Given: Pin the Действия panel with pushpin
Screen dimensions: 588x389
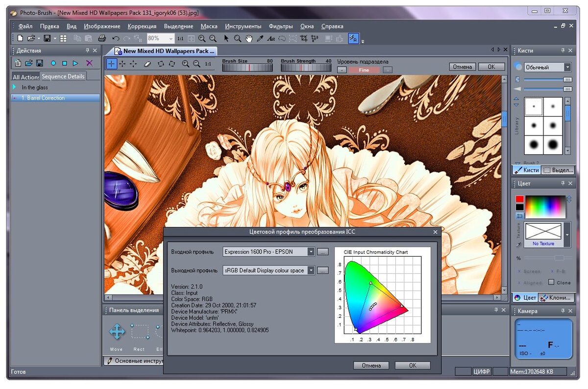Looking at the screenshot, I should tap(86, 51).
